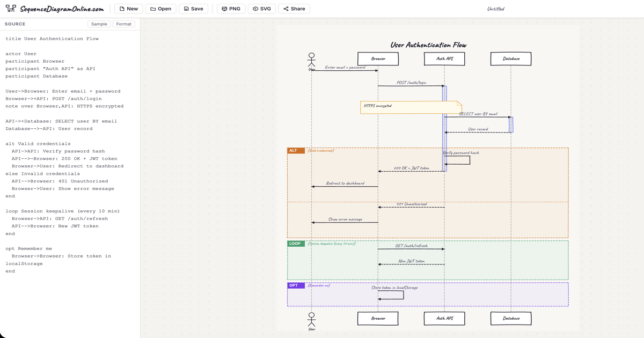Click source line 'title User Authentication Flow'
644x338 pixels.
52,39
